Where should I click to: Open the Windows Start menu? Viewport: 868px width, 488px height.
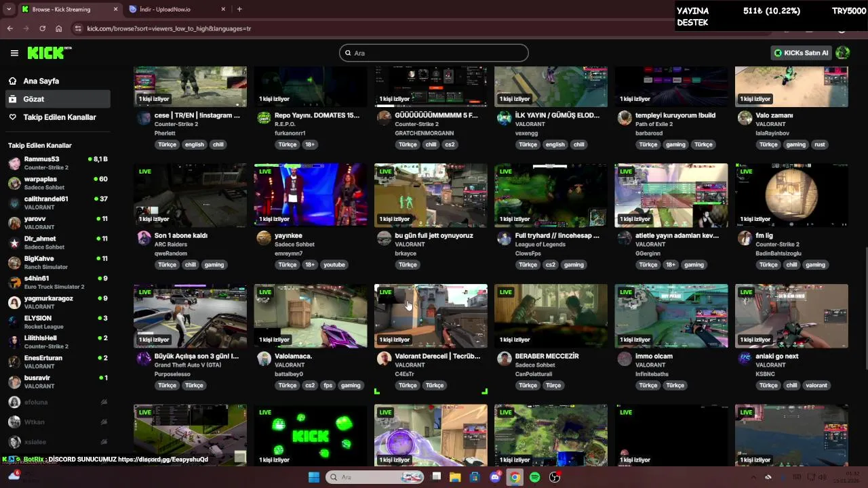tap(313, 477)
